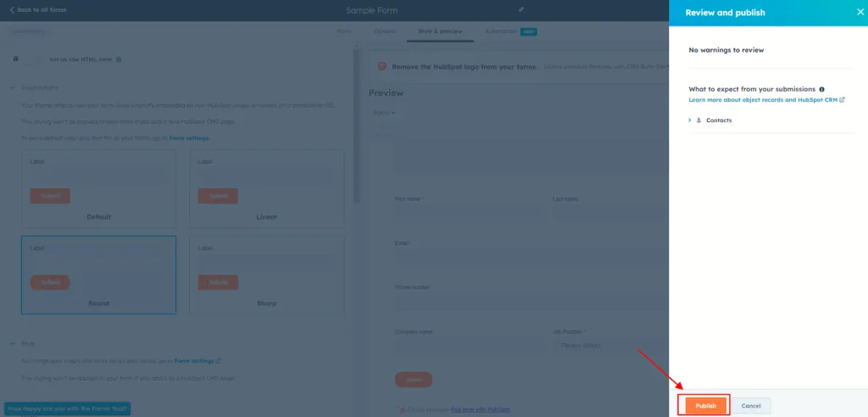The image size is (868, 417).
Task: Choose the Sharp theme card
Action: tap(266, 275)
